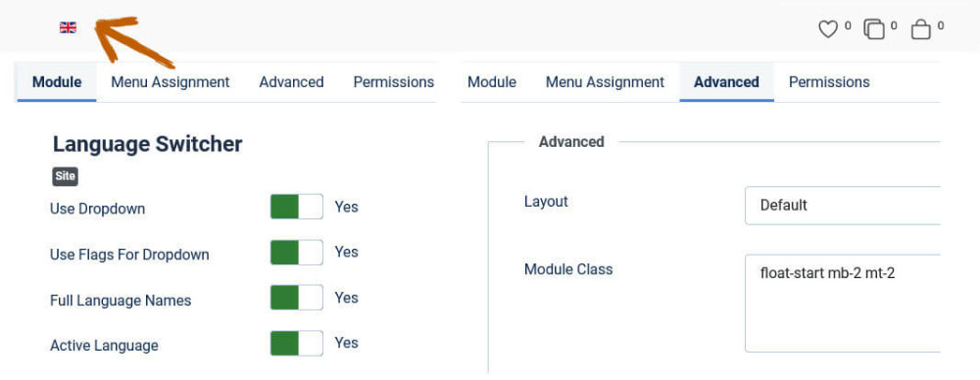
Task: Open Menu Assignment tab in right panel
Action: coord(605,82)
